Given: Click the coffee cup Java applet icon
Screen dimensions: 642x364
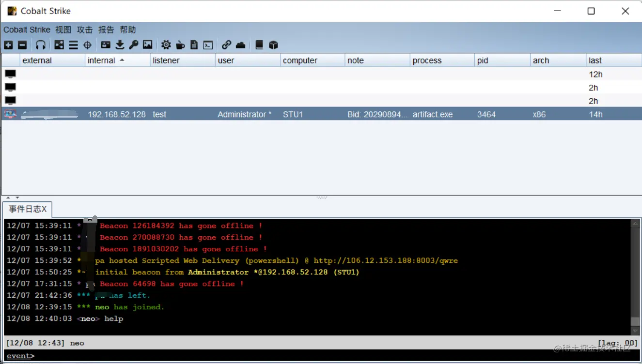Looking at the screenshot, I should pyautogui.click(x=180, y=45).
